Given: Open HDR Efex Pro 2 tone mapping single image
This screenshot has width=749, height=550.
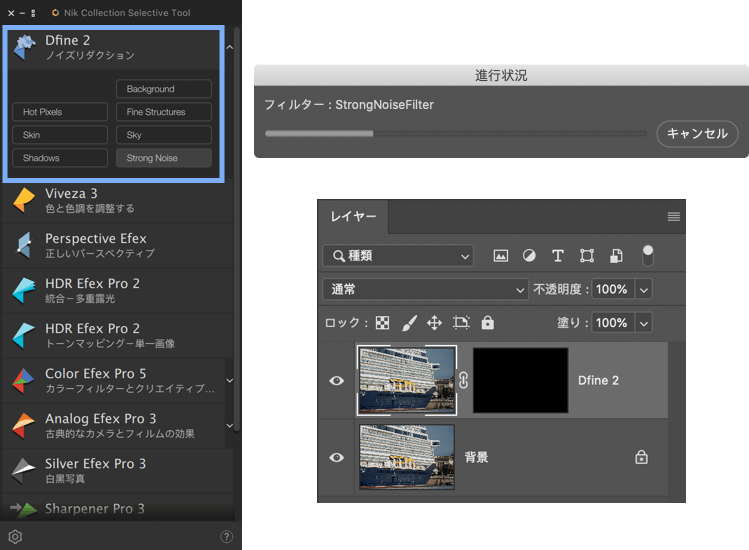Looking at the screenshot, I should [24, 335].
